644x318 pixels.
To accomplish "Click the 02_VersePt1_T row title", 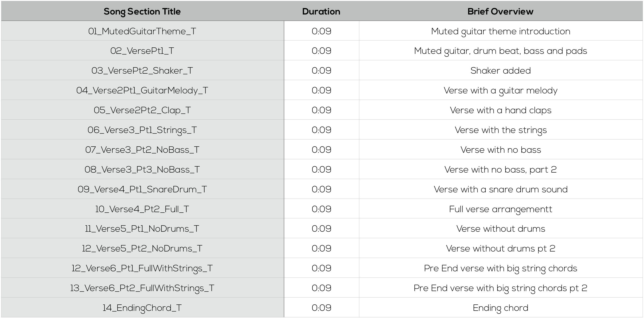I will [142, 51].
